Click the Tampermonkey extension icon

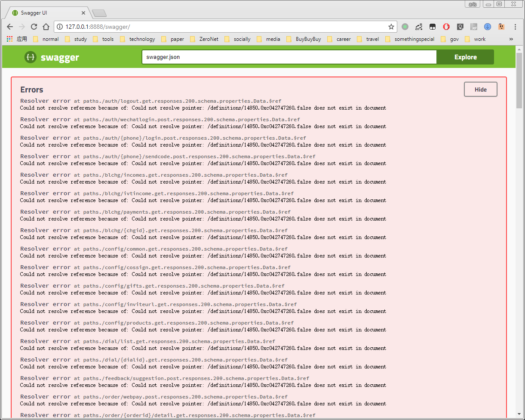(x=433, y=27)
